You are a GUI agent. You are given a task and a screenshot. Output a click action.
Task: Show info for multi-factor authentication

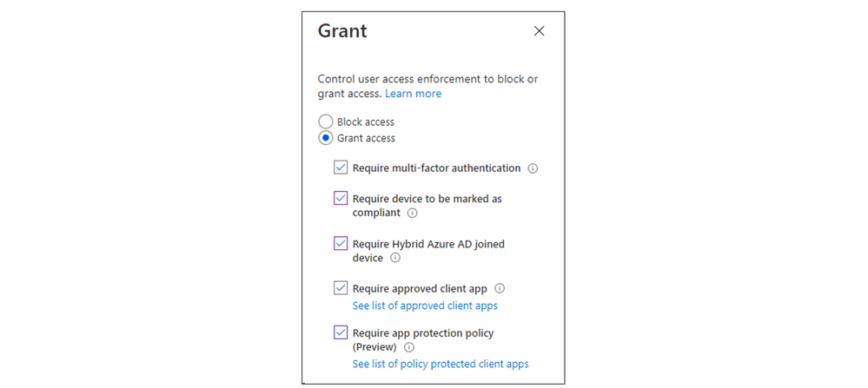coord(533,168)
